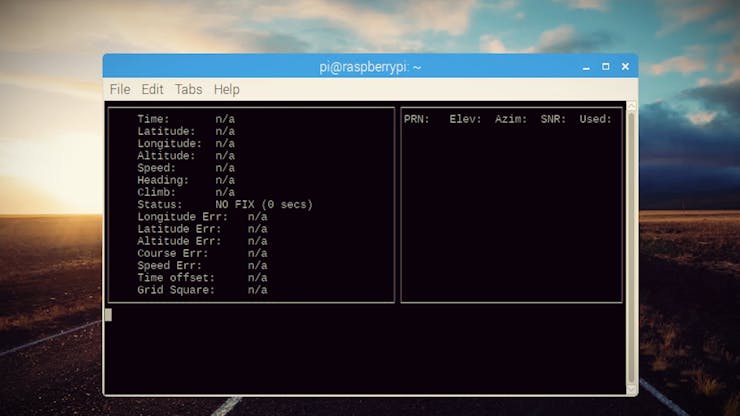Click the 'PRN:' column header
Screen dimensions: 740x416
(417, 119)
